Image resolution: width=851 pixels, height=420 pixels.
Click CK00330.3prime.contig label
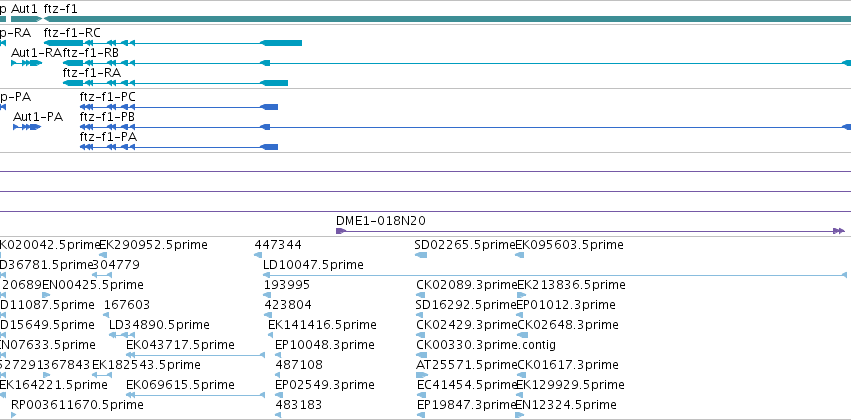(x=486, y=345)
